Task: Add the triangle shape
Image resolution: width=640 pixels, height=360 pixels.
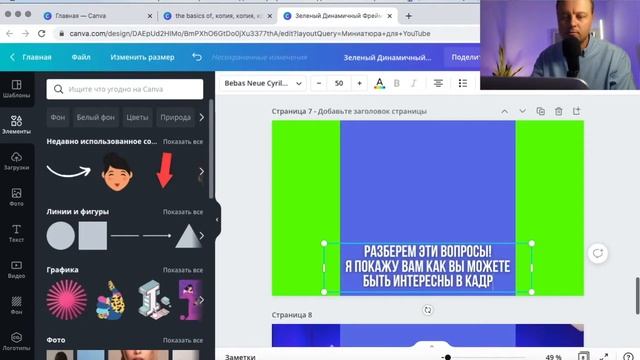Action: pos(188,236)
